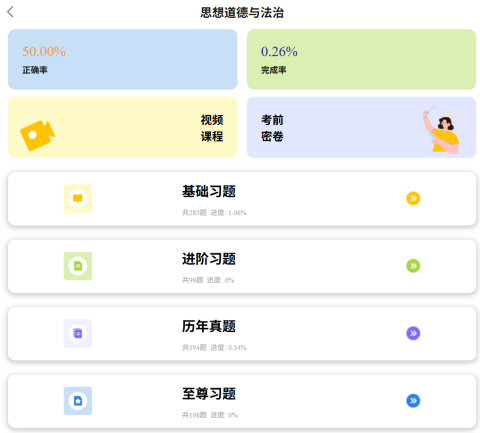Expand 基础习题 with yellow double-arrow
This screenshot has height=433, width=480.
pos(413,198)
